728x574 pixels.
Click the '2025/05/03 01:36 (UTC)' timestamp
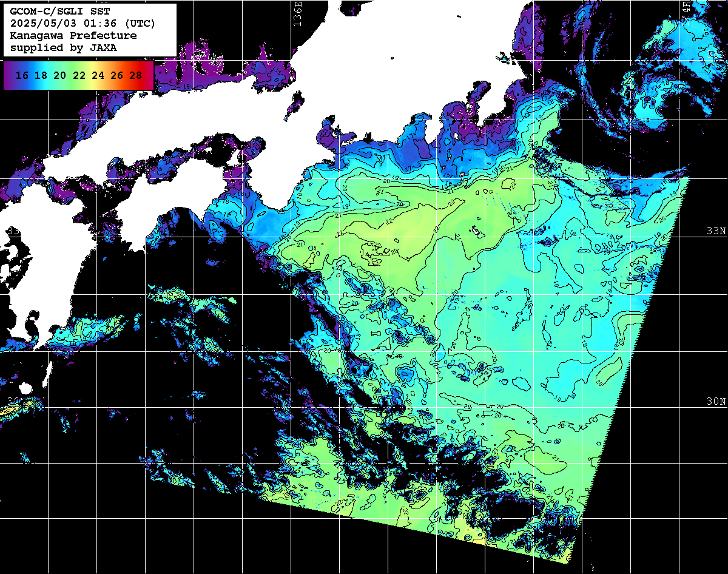point(83,24)
